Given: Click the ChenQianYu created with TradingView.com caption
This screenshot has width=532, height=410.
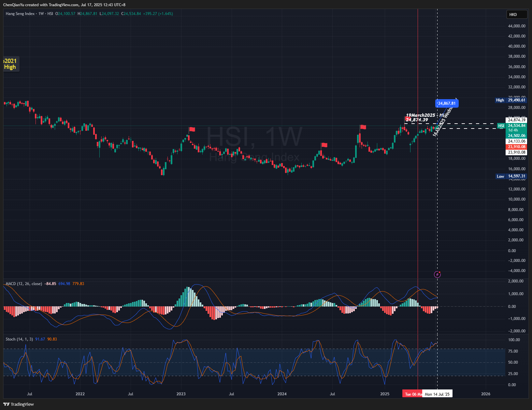Looking at the screenshot, I should point(64,5).
